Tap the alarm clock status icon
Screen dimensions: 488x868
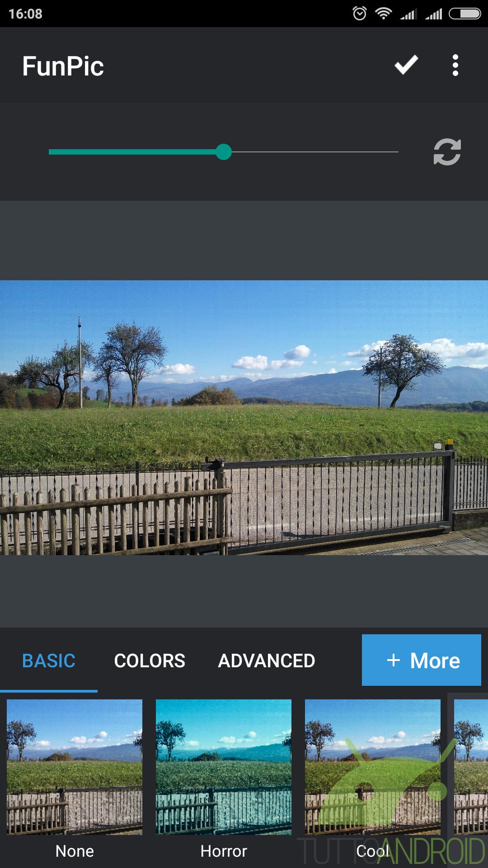coord(359,14)
